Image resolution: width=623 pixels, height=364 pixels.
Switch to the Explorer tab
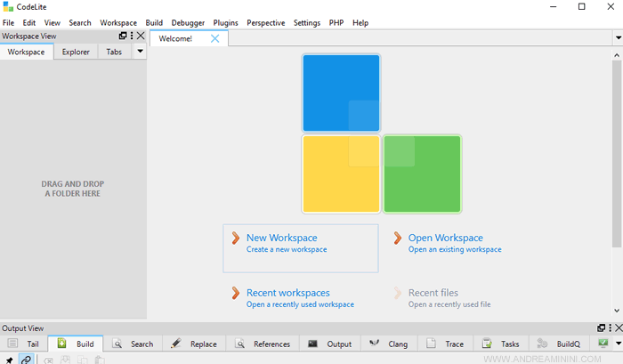[x=76, y=52]
